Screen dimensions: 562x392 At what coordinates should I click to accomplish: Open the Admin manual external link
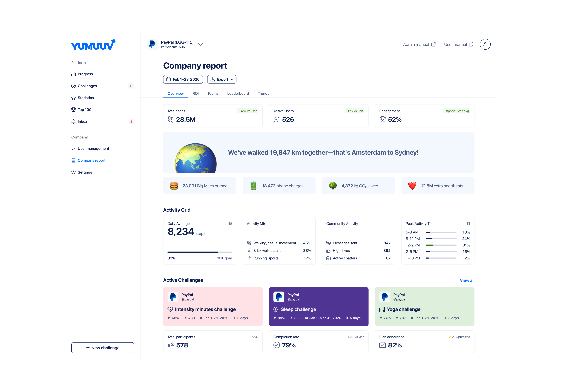tap(419, 44)
